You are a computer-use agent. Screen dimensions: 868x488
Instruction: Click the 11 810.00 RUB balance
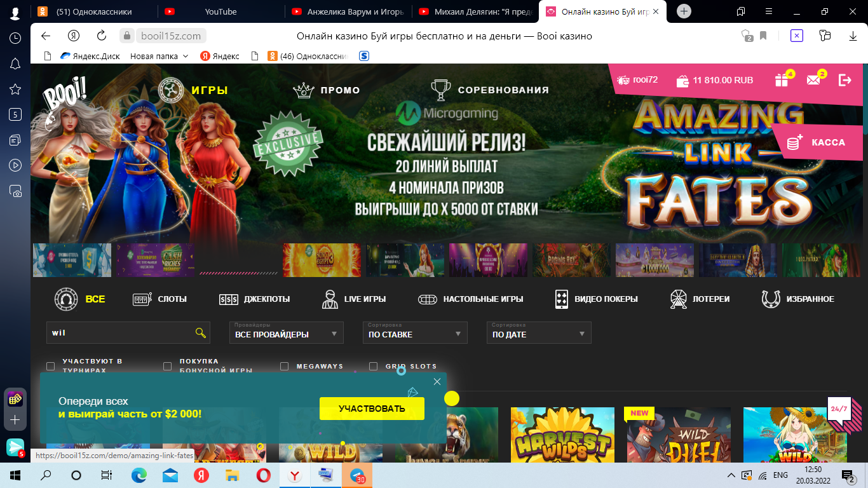(x=715, y=80)
